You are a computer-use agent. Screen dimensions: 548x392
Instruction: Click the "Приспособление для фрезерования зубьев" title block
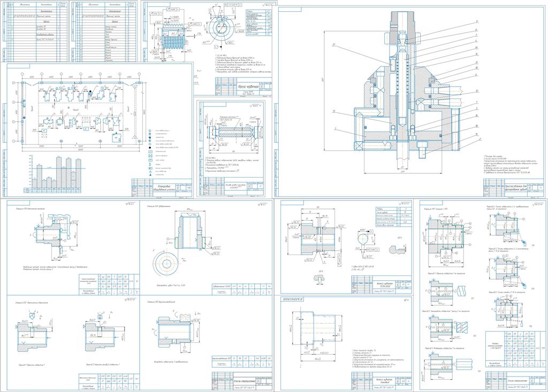pos(514,188)
